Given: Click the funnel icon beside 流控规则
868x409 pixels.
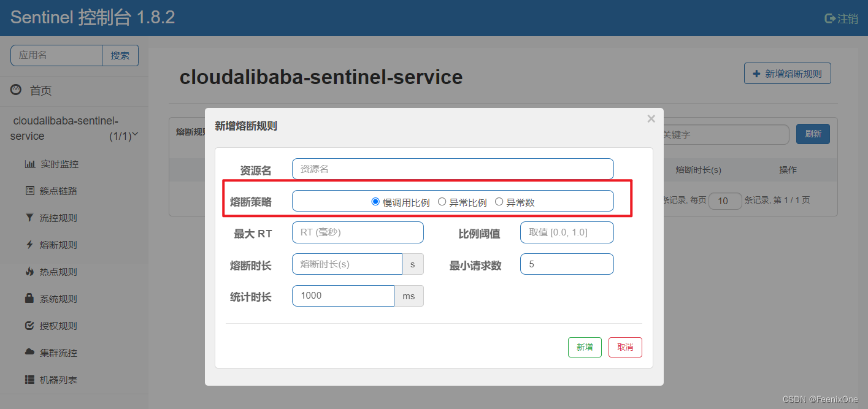Looking at the screenshot, I should pyautogui.click(x=29, y=218).
